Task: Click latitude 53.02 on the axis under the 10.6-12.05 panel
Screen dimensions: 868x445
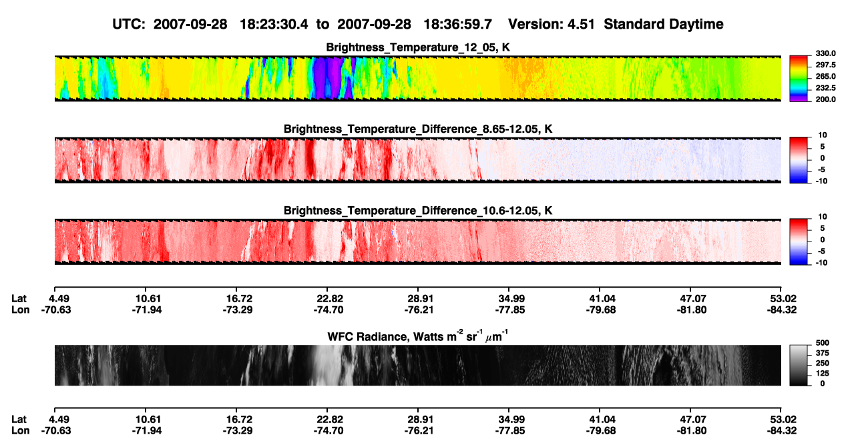Action: (x=782, y=298)
